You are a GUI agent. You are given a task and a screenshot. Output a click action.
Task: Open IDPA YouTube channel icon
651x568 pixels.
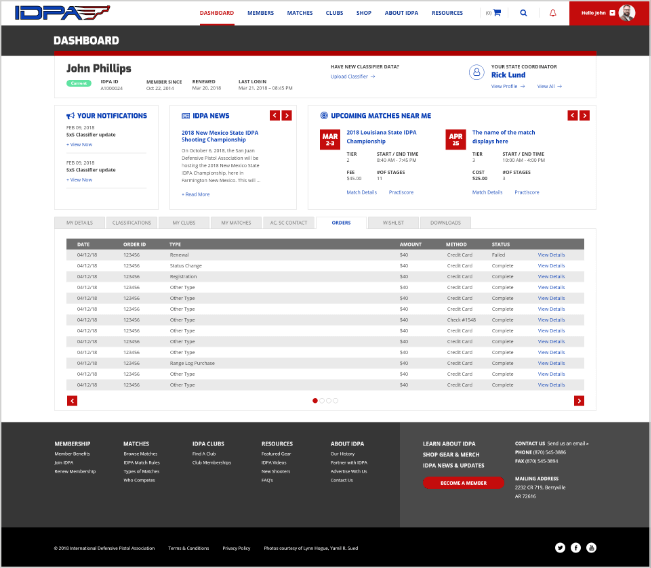[x=591, y=547]
